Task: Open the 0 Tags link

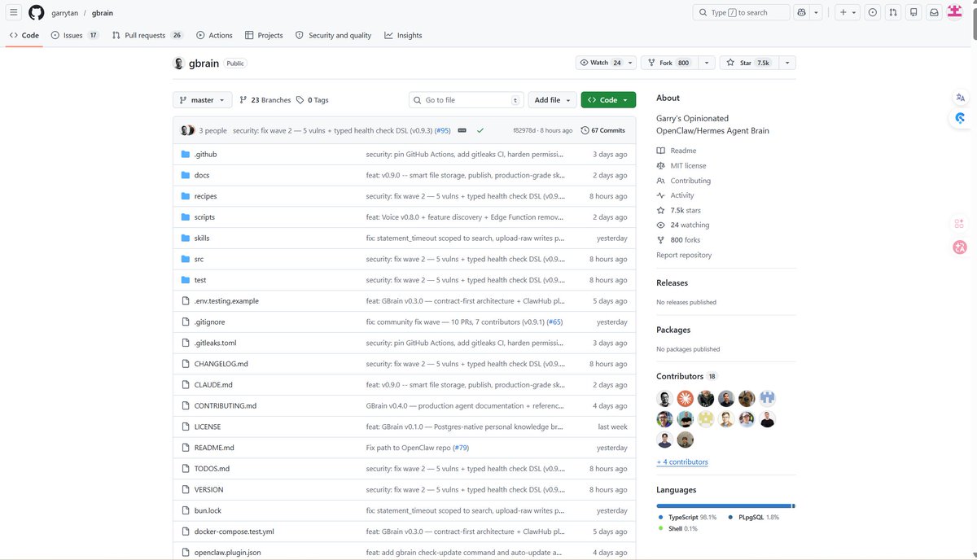Action: pyautogui.click(x=313, y=100)
